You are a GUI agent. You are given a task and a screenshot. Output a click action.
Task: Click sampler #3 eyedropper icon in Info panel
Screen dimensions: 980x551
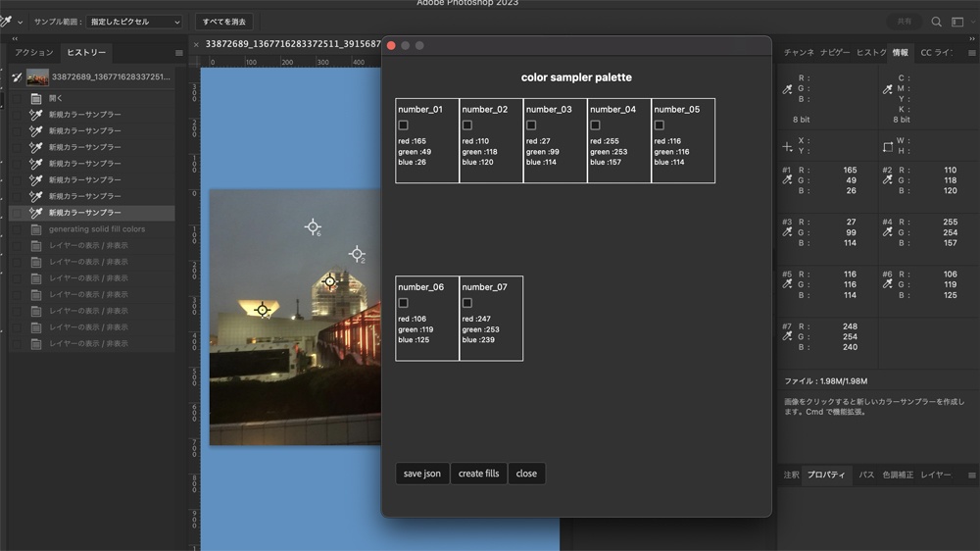[x=788, y=232]
